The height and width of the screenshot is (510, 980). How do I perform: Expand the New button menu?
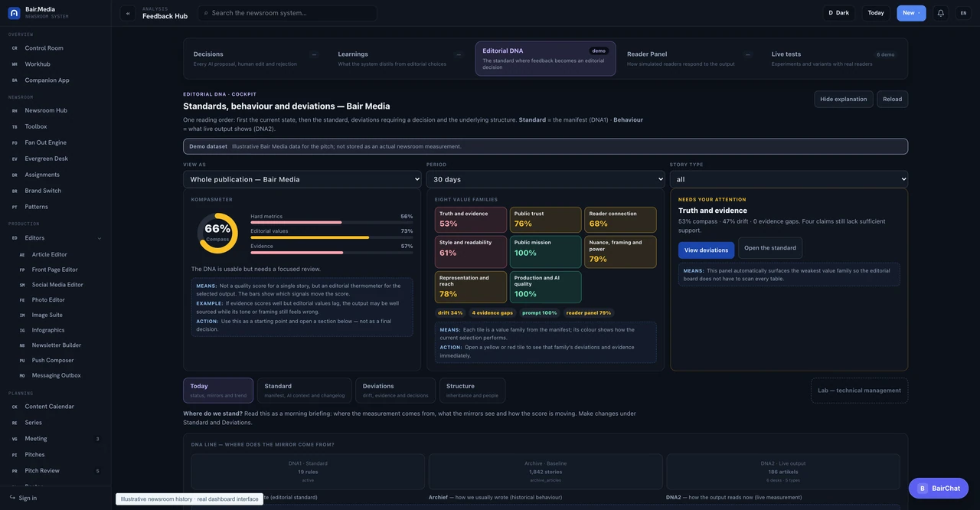click(911, 13)
